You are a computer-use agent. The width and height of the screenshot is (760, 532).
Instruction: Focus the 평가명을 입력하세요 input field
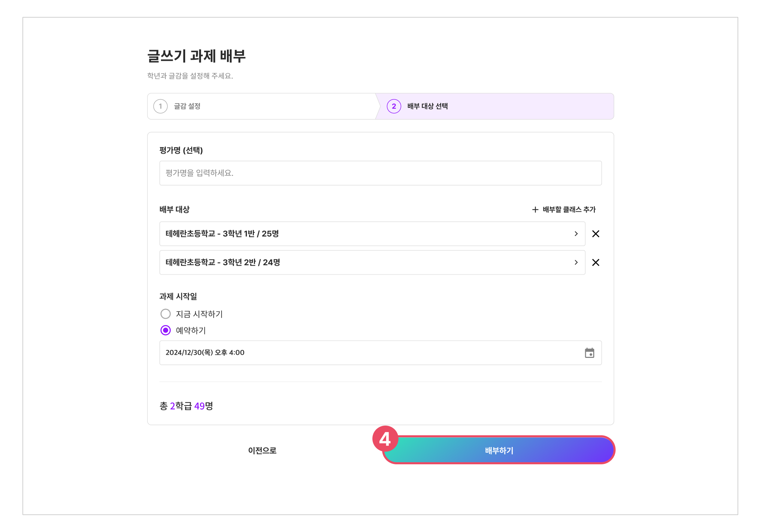coord(380,173)
